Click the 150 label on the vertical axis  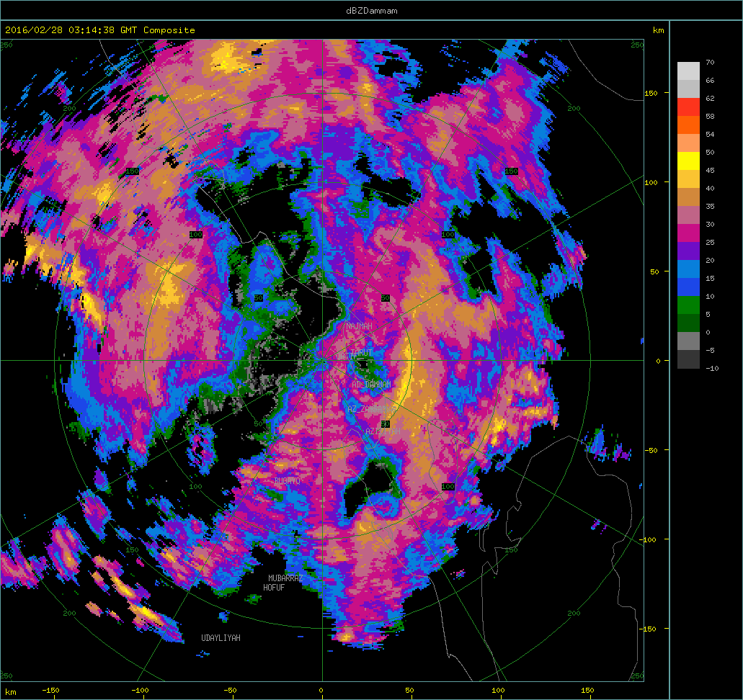tap(651, 93)
